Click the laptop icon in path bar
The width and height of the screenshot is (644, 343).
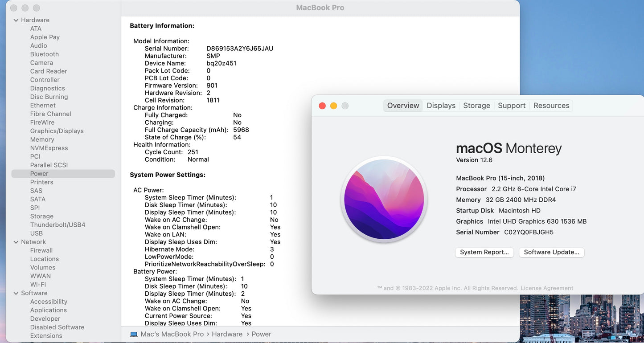click(134, 334)
